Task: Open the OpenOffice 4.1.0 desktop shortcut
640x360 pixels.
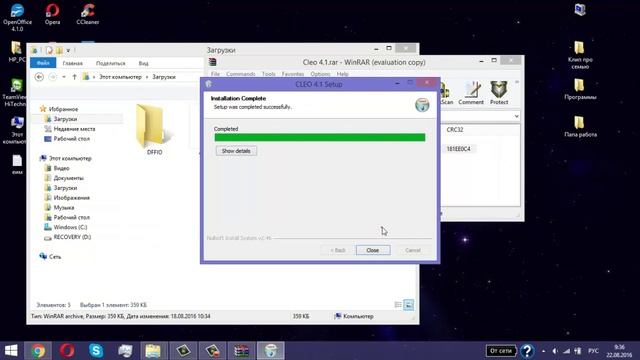Action: [x=17, y=17]
